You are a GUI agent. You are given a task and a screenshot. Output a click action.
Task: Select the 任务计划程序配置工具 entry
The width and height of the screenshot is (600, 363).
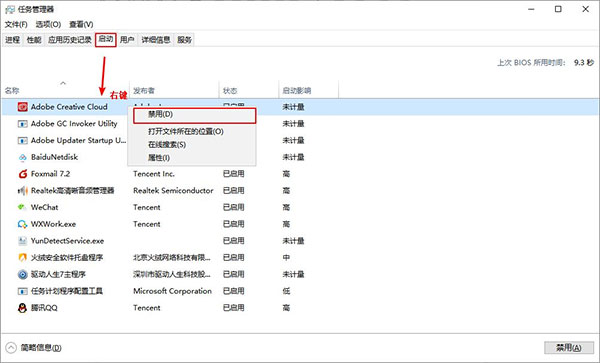[x=67, y=291]
